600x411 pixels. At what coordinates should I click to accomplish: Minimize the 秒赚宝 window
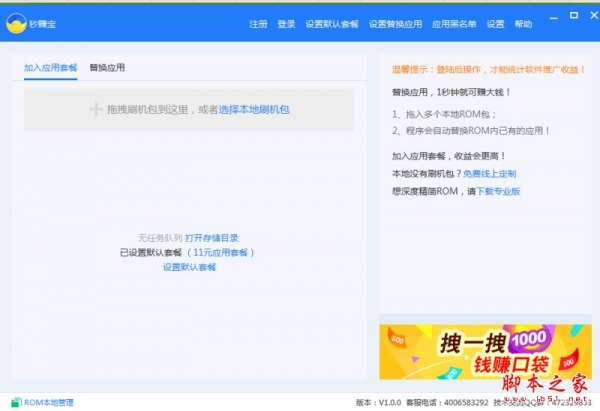[553, 18]
